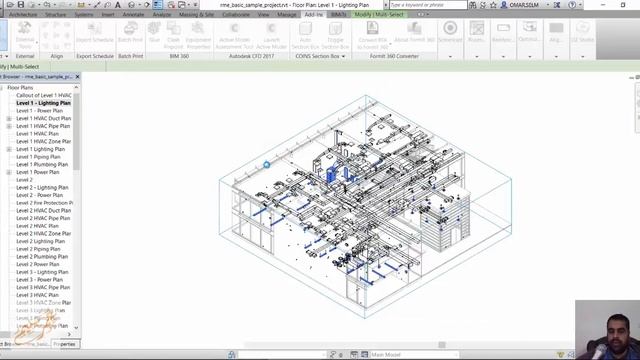640x360 pixels.
Task: Click the selection filter icon in status bar
Action: (560, 355)
